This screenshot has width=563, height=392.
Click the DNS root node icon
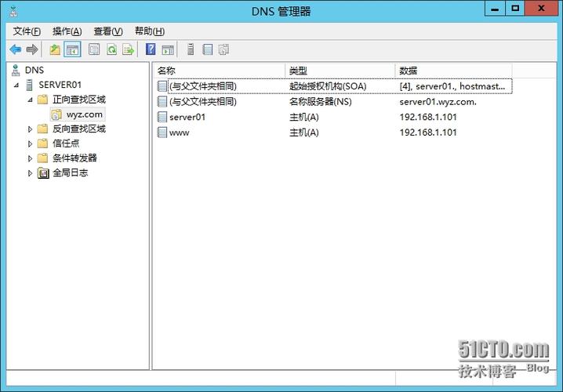(16, 70)
